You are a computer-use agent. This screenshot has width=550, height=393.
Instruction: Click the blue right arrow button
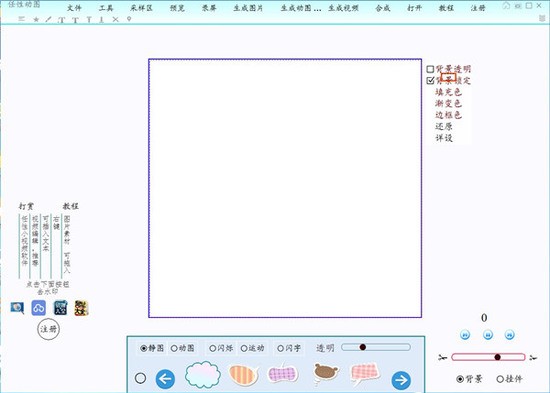point(401,380)
